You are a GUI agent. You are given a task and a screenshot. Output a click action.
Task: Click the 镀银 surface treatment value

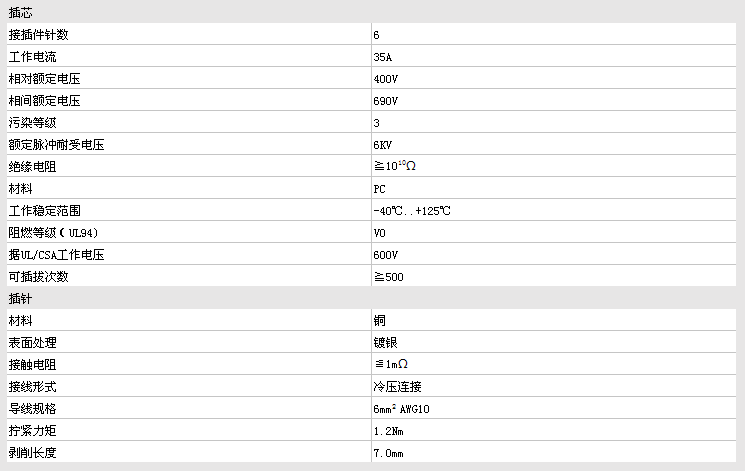tap(386, 343)
